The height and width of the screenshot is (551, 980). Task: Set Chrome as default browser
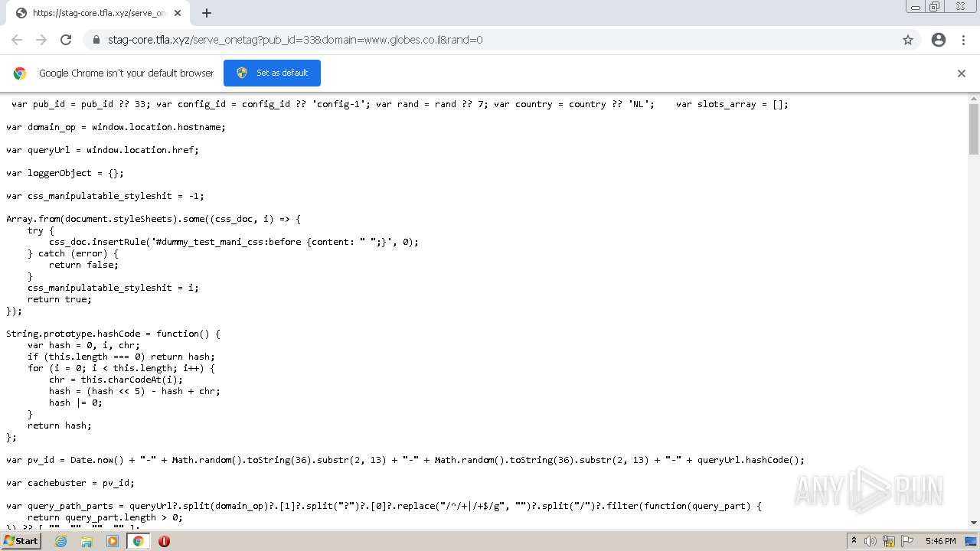point(272,73)
